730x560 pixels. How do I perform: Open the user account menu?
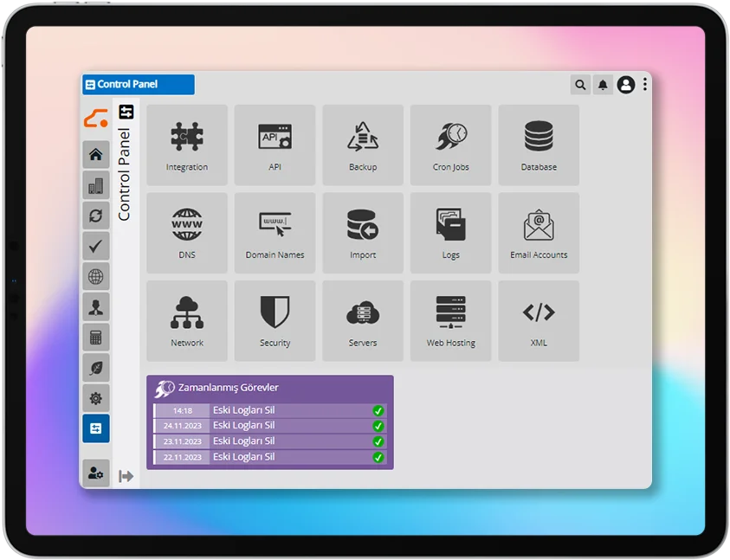(x=626, y=85)
